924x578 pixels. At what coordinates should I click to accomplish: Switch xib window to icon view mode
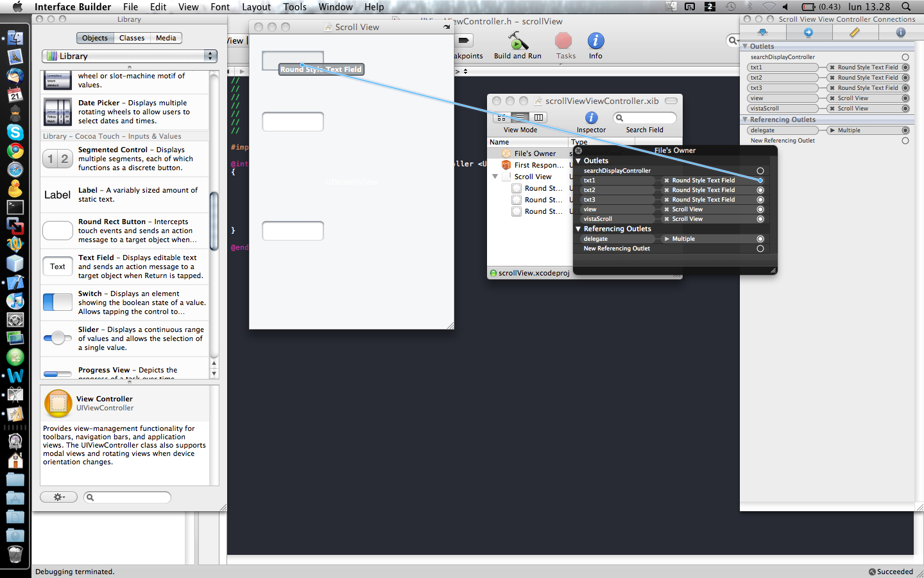[x=501, y=118]
